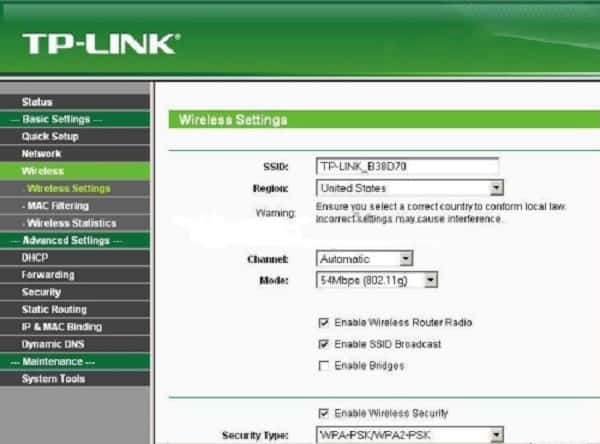Click the SSID label
The height and width of the screenshot is (444, 600).
click(x=276, y=167)
